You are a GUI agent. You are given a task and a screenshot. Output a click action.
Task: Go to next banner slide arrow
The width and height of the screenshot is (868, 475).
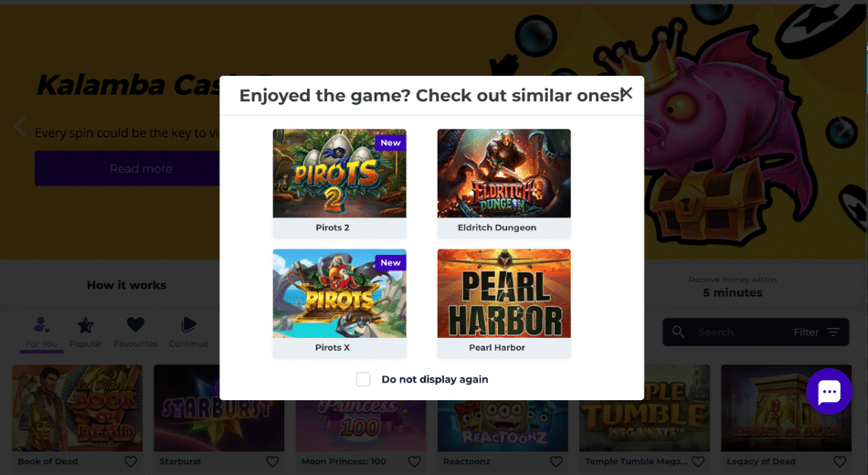point(842,129)
